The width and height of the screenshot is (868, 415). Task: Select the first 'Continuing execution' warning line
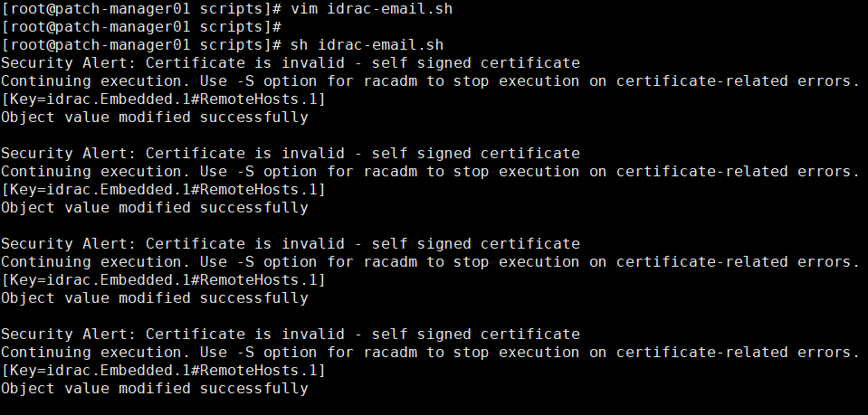point(430,81)
